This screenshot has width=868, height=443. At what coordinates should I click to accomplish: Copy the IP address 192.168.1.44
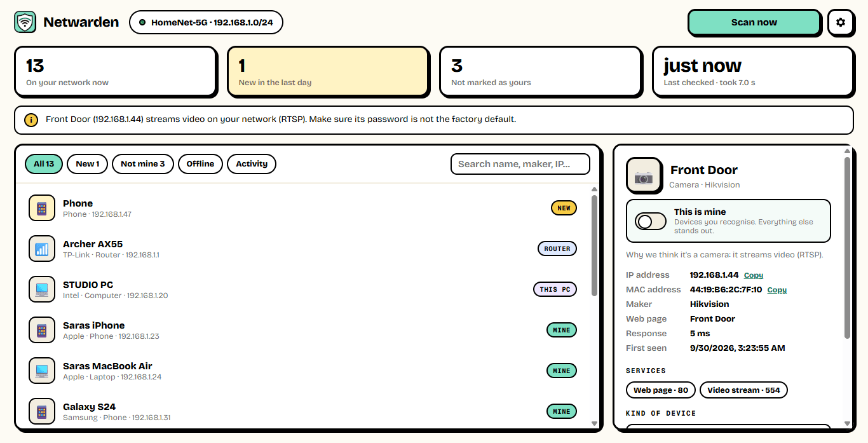point(754,275)
